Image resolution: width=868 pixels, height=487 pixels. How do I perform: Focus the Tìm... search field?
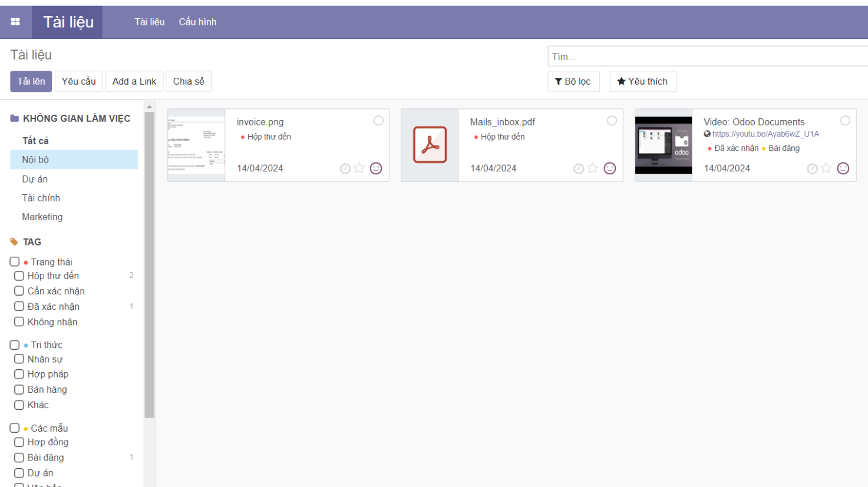point(707,57)
